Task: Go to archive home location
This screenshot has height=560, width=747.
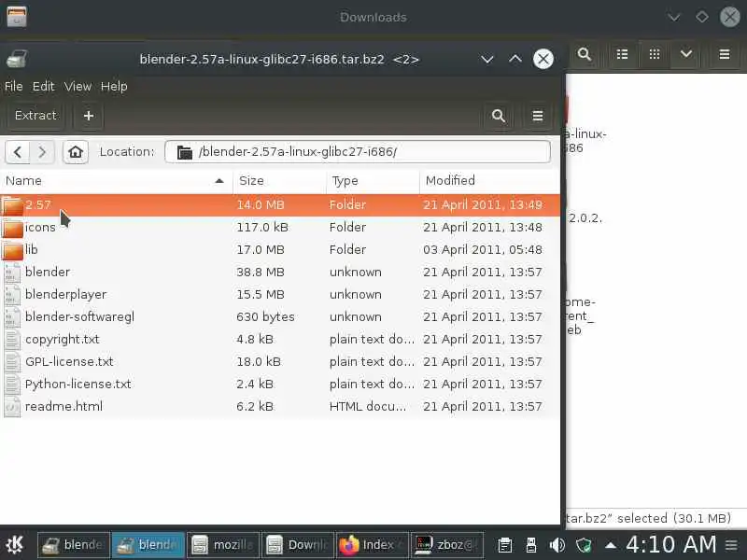Action: pyautogui.click(x=76, y=152)
